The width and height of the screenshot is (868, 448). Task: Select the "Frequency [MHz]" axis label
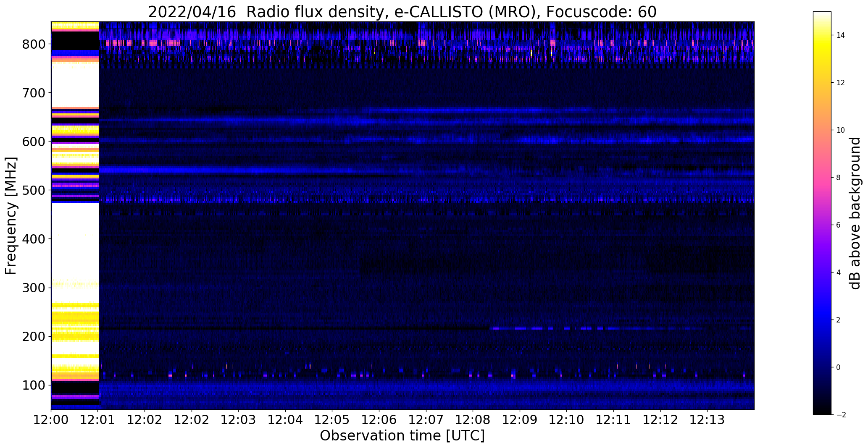[11, 216]
